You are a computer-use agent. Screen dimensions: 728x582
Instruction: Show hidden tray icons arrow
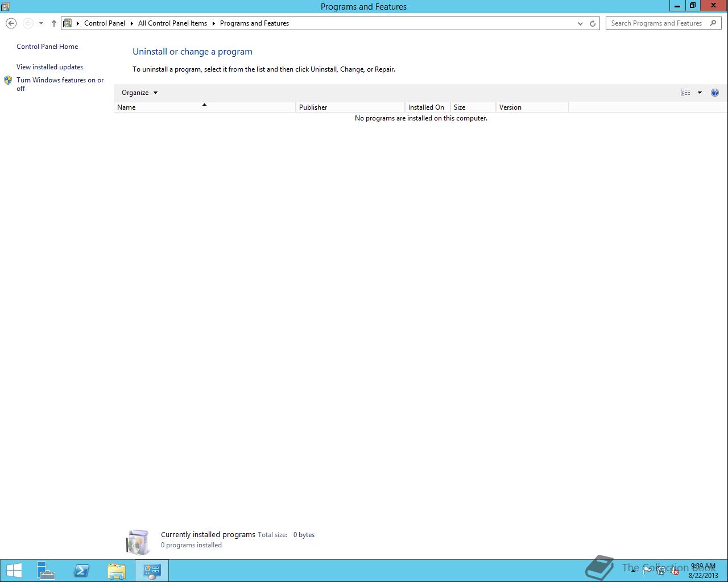(x=633, y=571)
